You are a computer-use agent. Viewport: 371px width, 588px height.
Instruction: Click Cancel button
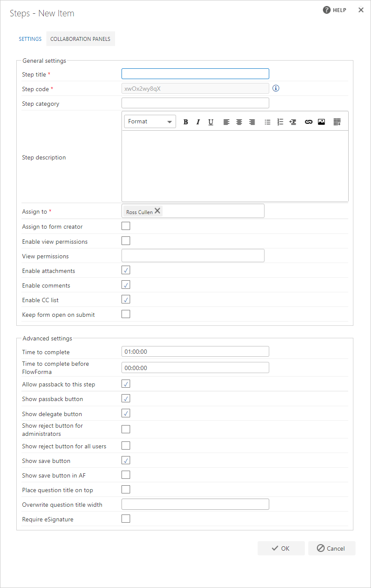332,548
